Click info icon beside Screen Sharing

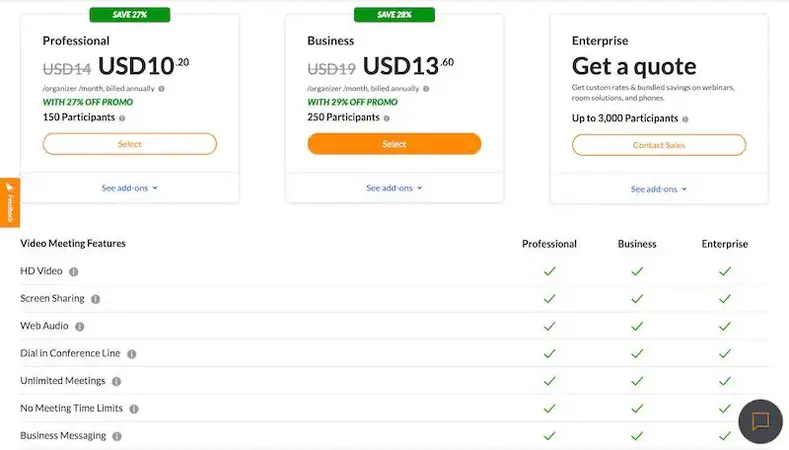96,299
